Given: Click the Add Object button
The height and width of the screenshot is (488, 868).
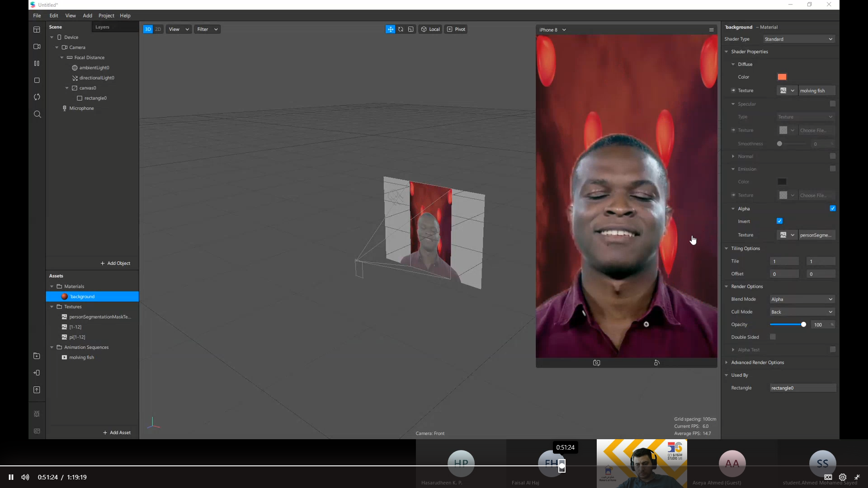Looking at the screenshot, I should pyautogui.click(x=115, y=263).
